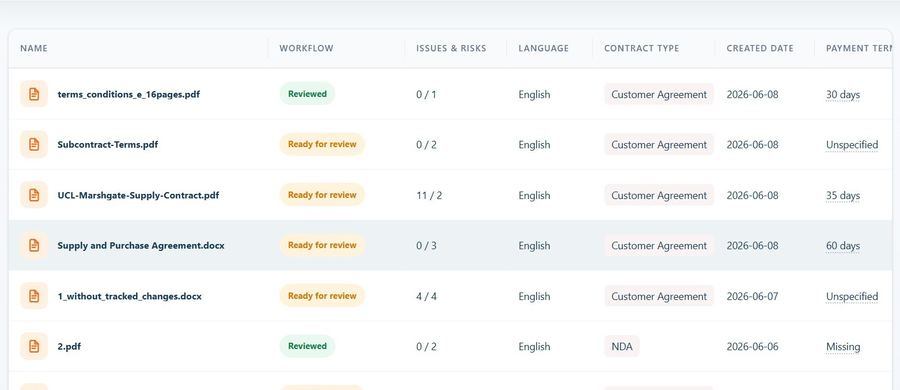Image resolution: width=900 pixels, height=390 pixels.
Task: Click '60 days' payment terms value
Action: 843,245
